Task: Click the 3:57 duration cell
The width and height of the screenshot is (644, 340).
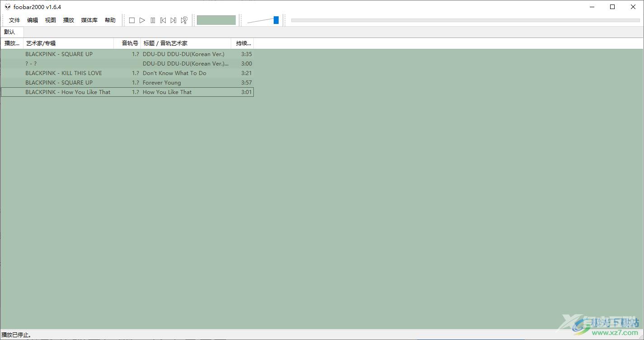Action: (247, 83)
